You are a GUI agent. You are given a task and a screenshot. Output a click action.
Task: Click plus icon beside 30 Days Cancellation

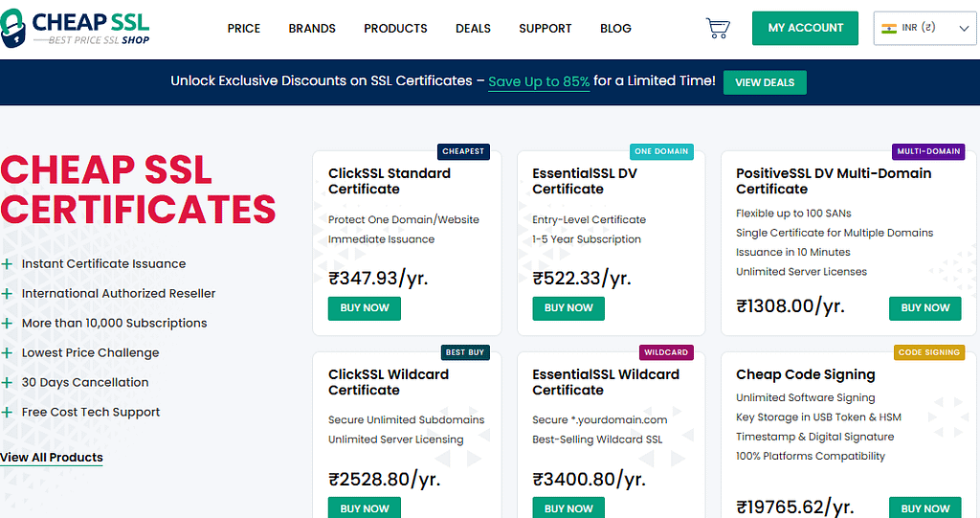tap(7, 382)
